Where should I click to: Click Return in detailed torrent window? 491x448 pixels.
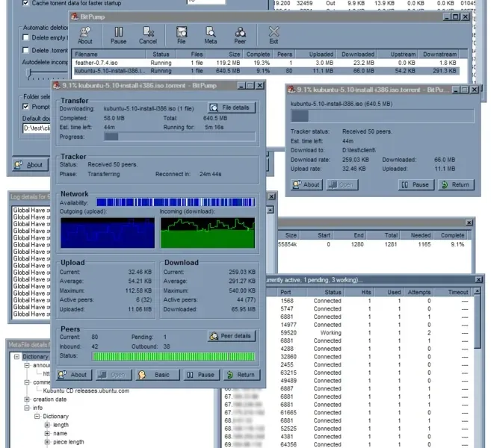click(241, 375)
